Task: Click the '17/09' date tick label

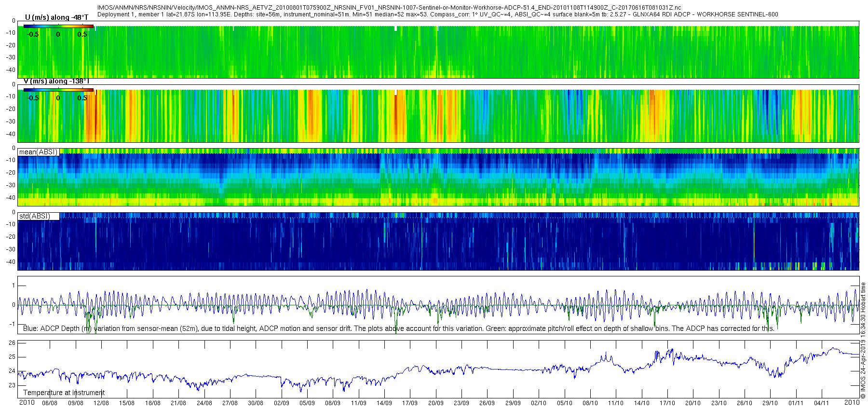Action: 410,403
